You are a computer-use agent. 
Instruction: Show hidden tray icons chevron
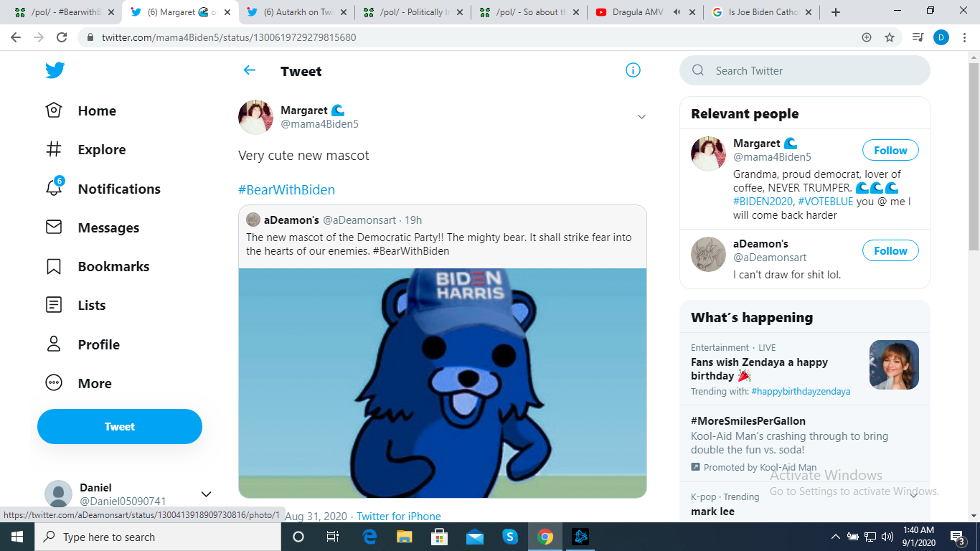835,537
